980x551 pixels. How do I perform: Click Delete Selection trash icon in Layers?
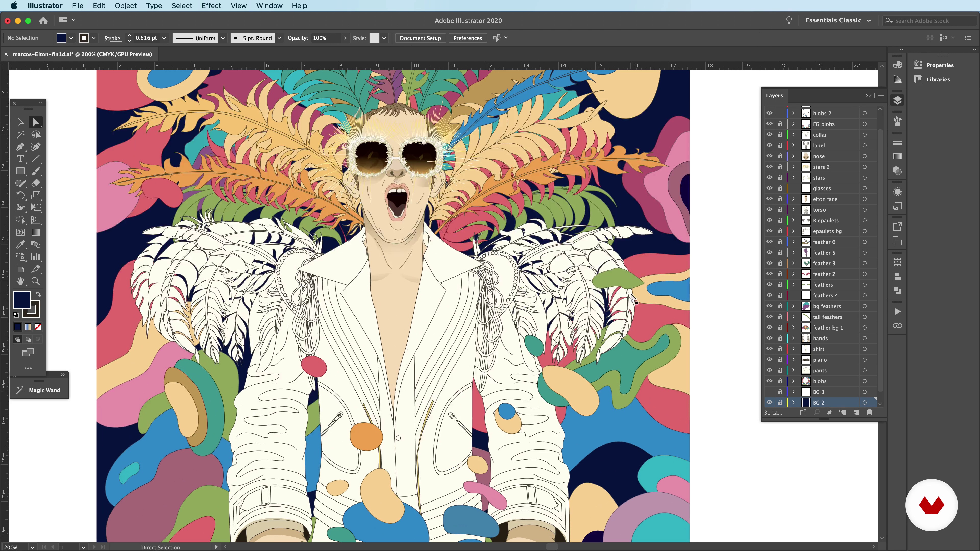(x=869, y=412)
